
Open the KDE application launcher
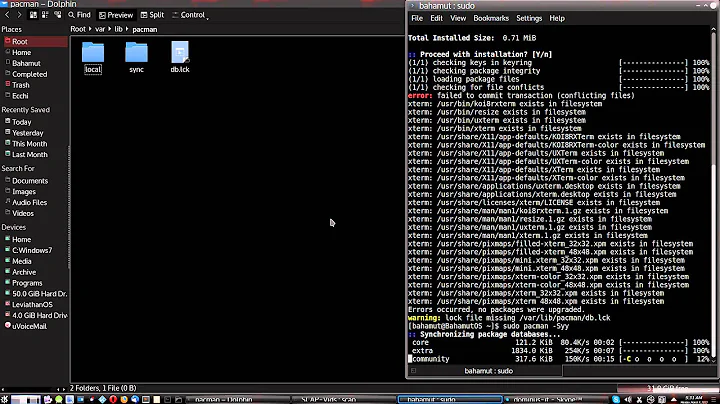[4, 400]
